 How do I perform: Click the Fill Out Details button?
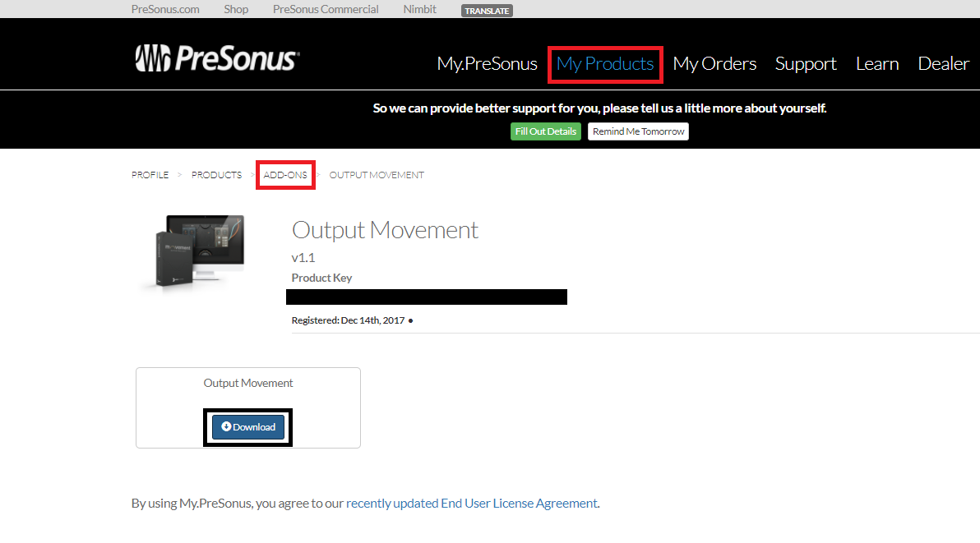pos(546,131)
